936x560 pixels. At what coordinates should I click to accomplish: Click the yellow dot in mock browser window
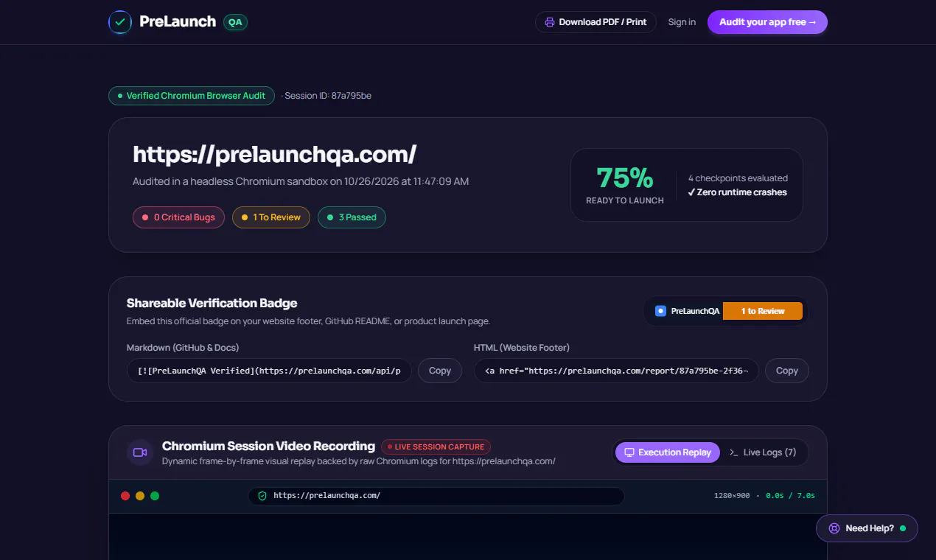coord(140,496)
